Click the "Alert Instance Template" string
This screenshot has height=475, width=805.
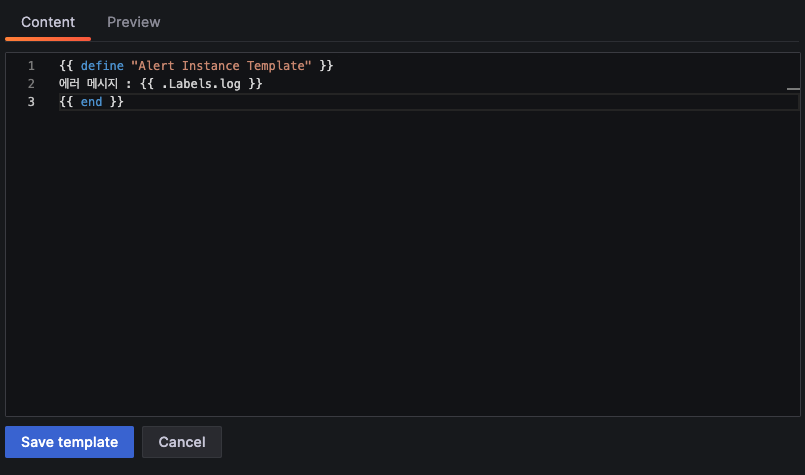(221, 66)
